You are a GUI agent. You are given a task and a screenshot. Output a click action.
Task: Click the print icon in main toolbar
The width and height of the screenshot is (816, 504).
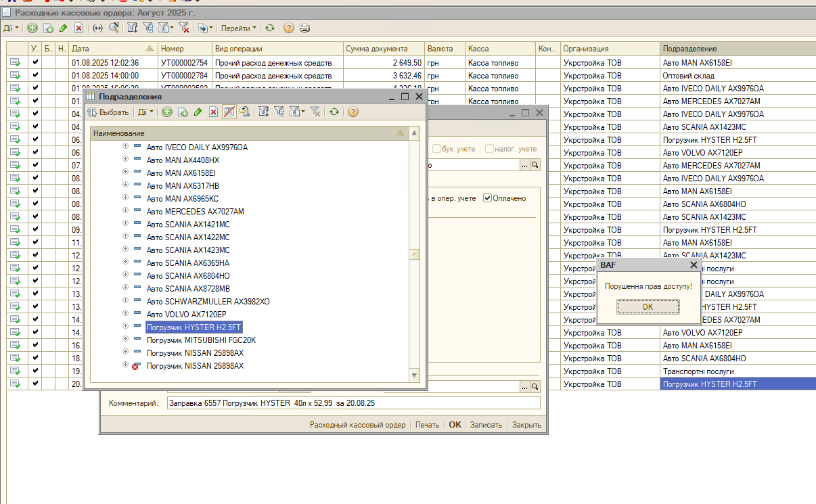[x=305, y=28]
